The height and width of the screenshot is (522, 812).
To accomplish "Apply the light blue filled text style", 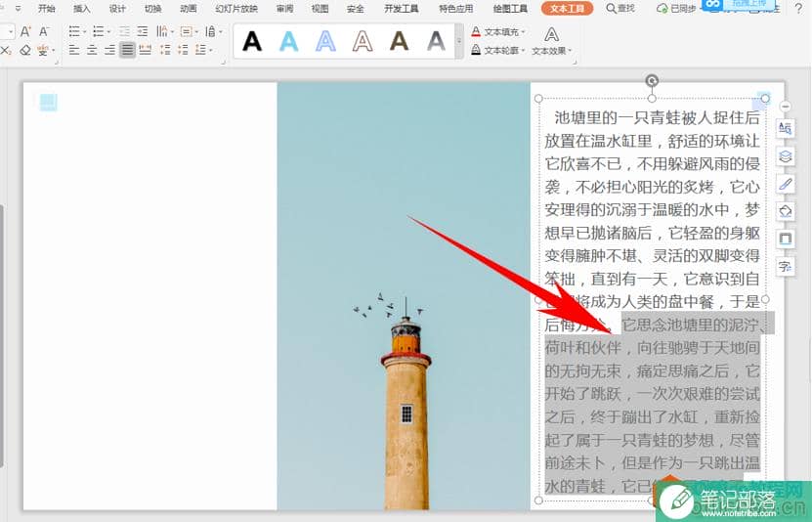I will point(289,41).
